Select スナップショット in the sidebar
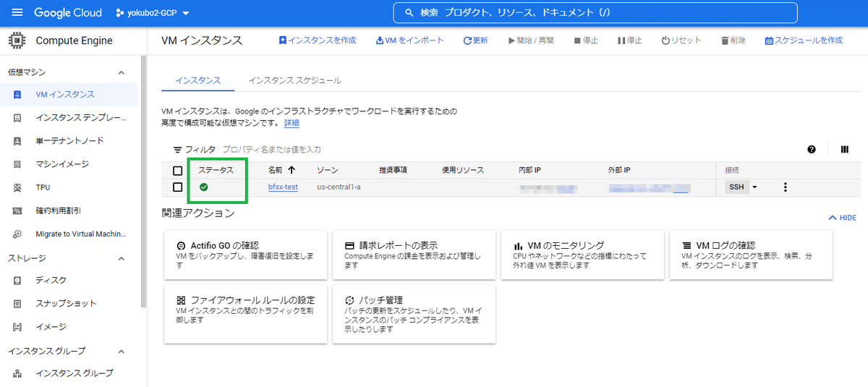Viewport: 868px width, 387px height. coord(69,303)
